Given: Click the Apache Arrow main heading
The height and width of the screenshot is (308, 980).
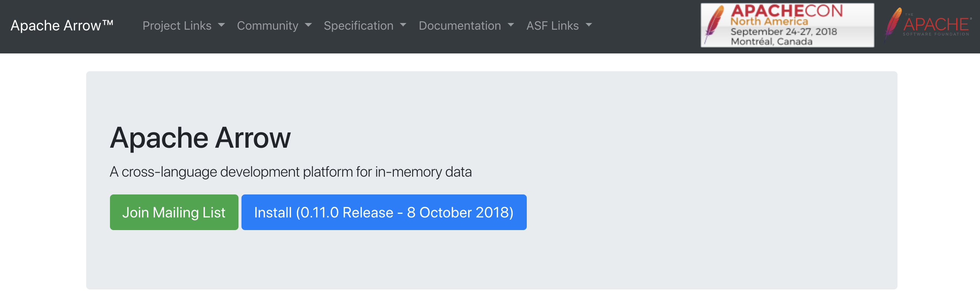Looking at the screenshot, I should pos(200,138).
